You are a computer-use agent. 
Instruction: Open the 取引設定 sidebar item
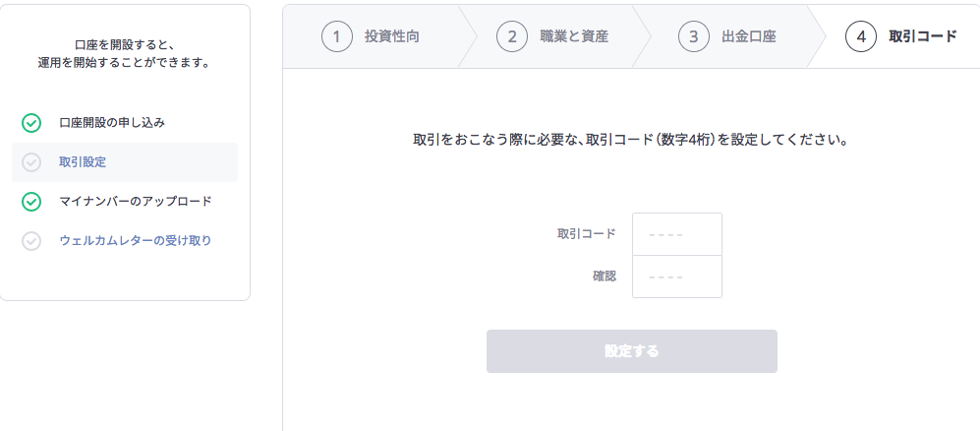pos(125,162)
